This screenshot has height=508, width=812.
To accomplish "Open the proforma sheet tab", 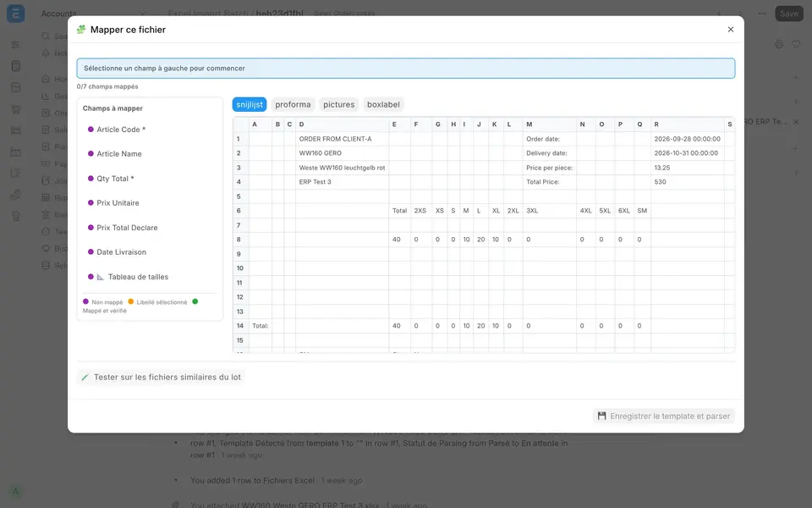I will [x=293, y=104].
